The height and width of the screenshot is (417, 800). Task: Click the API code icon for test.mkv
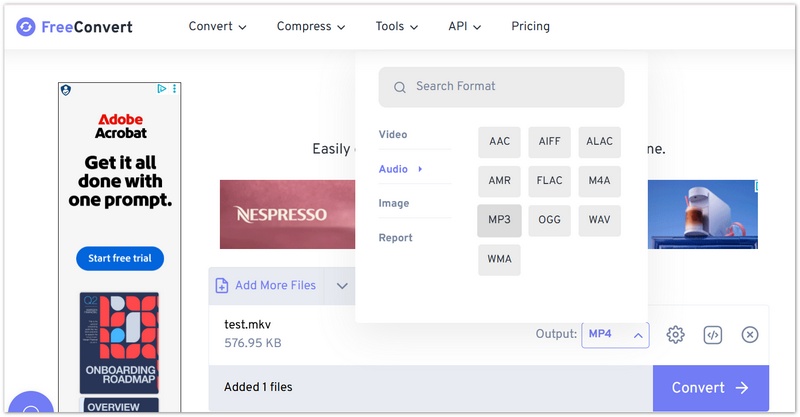click(x=713, y=335)
